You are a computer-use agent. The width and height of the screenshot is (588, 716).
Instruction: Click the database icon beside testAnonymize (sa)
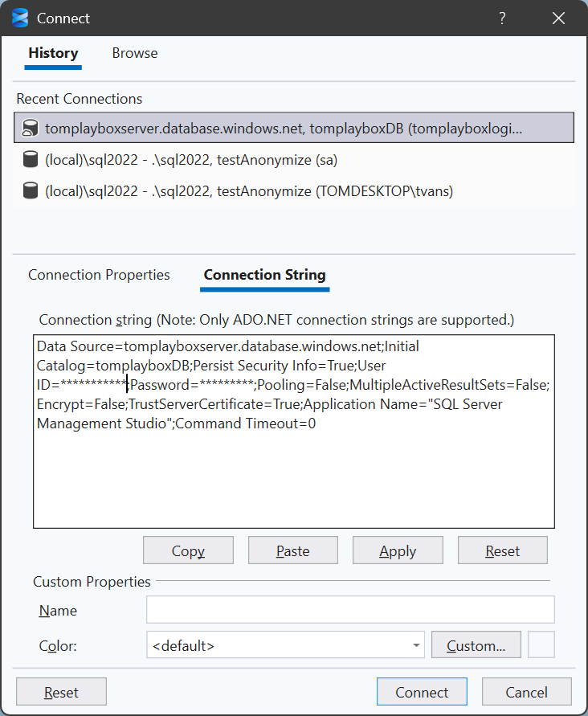pyautogui.click(x=31, y=160)
